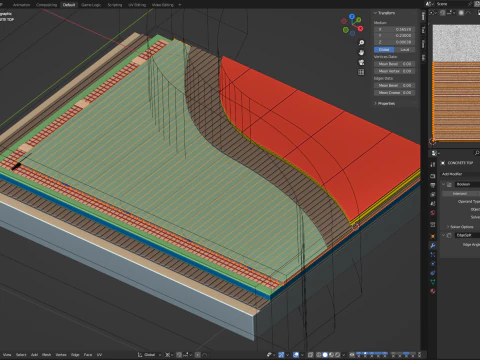Open the Add Modifier dropdown

click(x=460, y=174)
